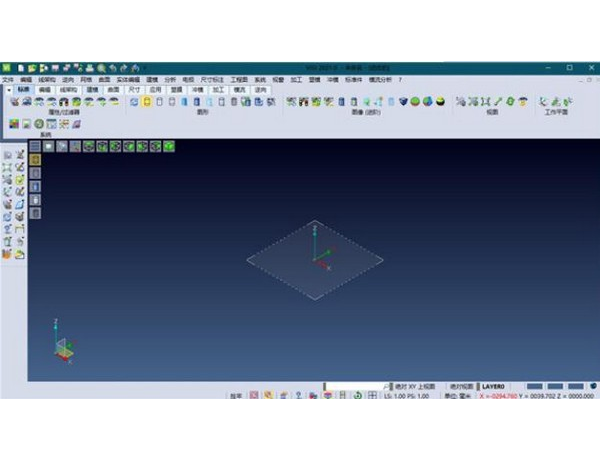Screen dimensions: 601x455
Task: Click the new blank document icon in title bar
Action: pyautogui.click(x=21, y=68)
